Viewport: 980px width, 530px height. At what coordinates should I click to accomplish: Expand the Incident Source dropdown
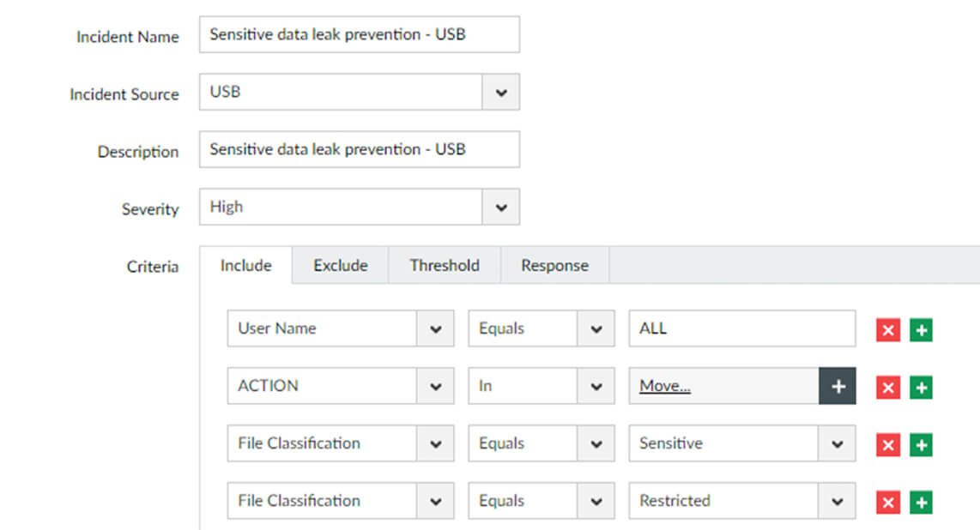coord(501,93)
